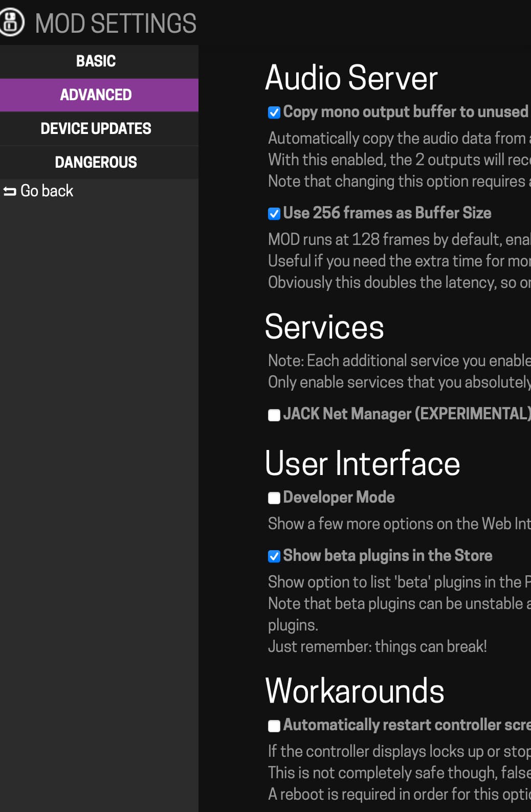Click the MOD logo icon
This screenshot has width=531, height=812.
point(11,23)
